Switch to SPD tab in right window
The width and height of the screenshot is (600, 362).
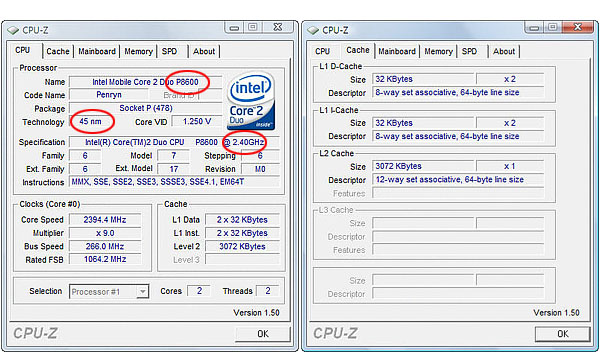click(469, 51)
